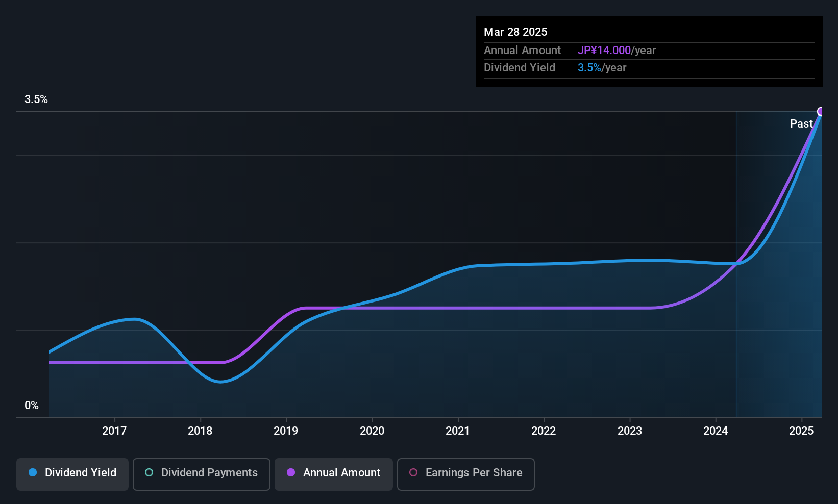This screenshot has width=838, height=504.
Task: Click the 2017 x-axis year label
Action: pos(114,431)
